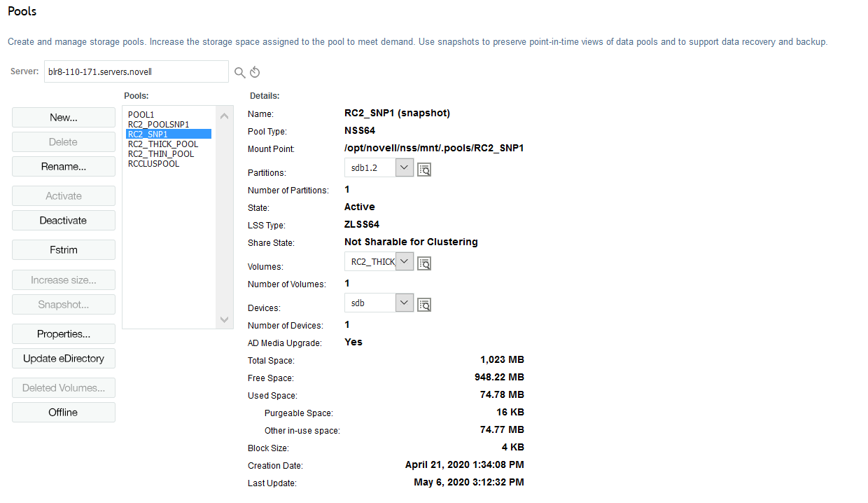Viewport: 868px width, 503px height.
Task: Select POOL1 from the pools list
Action: 141,114
